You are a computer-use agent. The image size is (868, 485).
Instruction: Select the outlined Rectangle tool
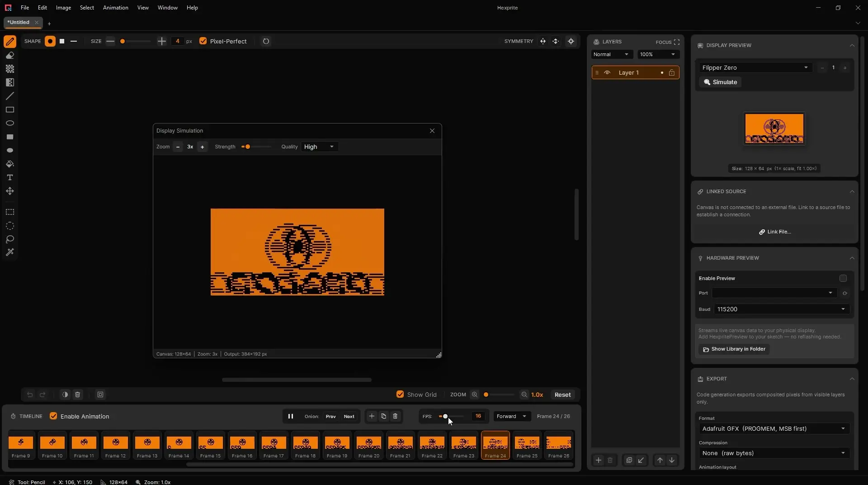point(10,109)
